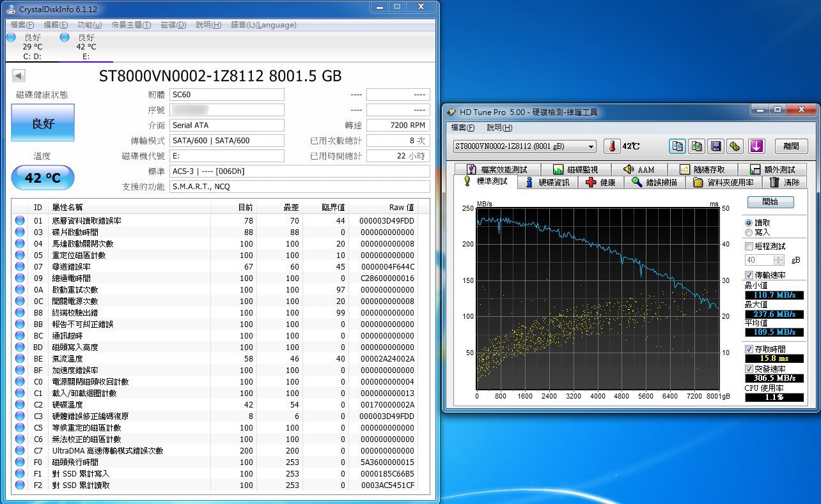
Task: Open the 檔案效能測試 tab in HD Tune
Action: coord(497,169)
